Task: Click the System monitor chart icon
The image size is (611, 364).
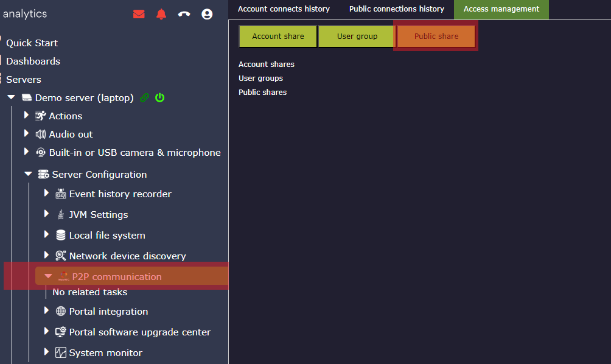Action: pyautogui.click(x=60, y=352)
